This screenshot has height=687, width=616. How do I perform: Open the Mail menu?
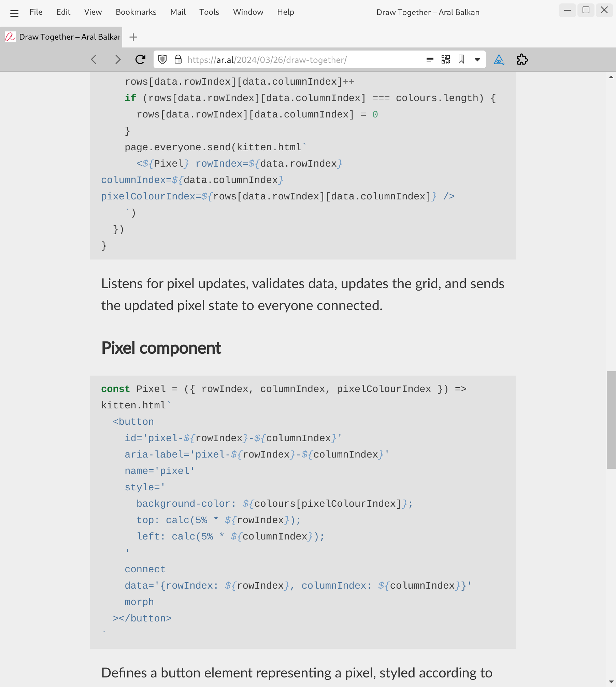[178, 12]
